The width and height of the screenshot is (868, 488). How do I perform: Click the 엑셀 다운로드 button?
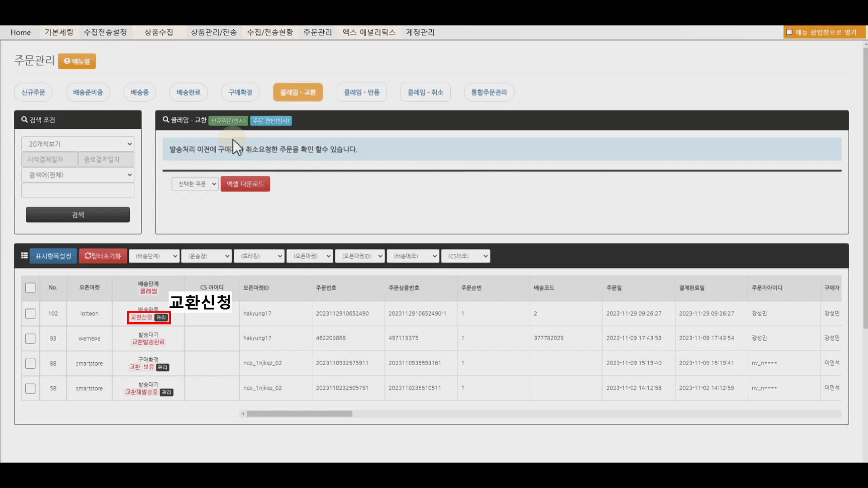(245, 184)
